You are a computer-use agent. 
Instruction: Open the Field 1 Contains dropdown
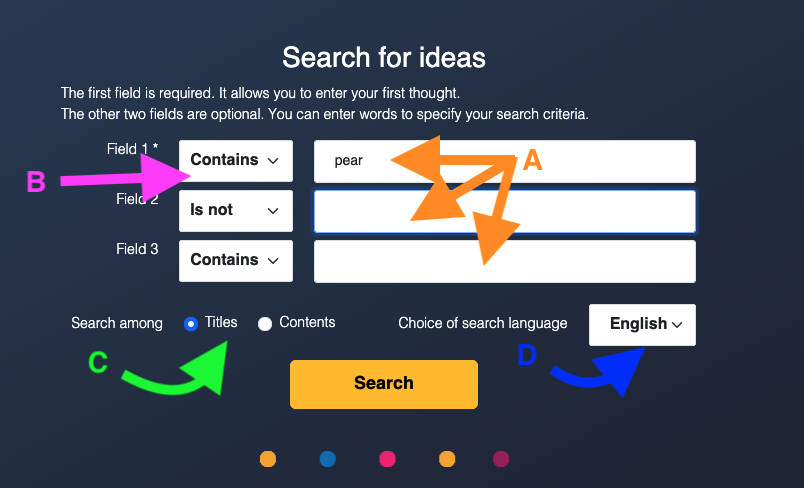click(x=236, y=161)
